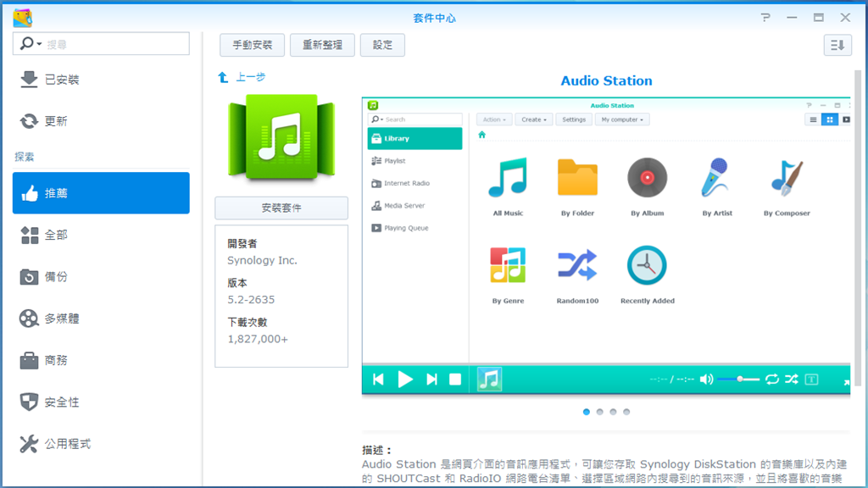Click the previous track button

[379, 380]
